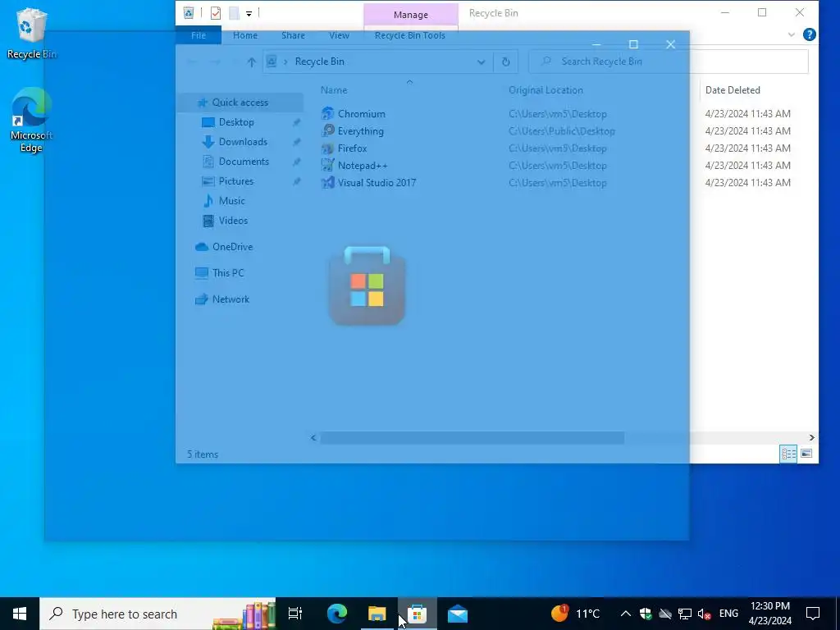Focus the taskbar search box
The image size is (840, 630).
pos(157,614)
